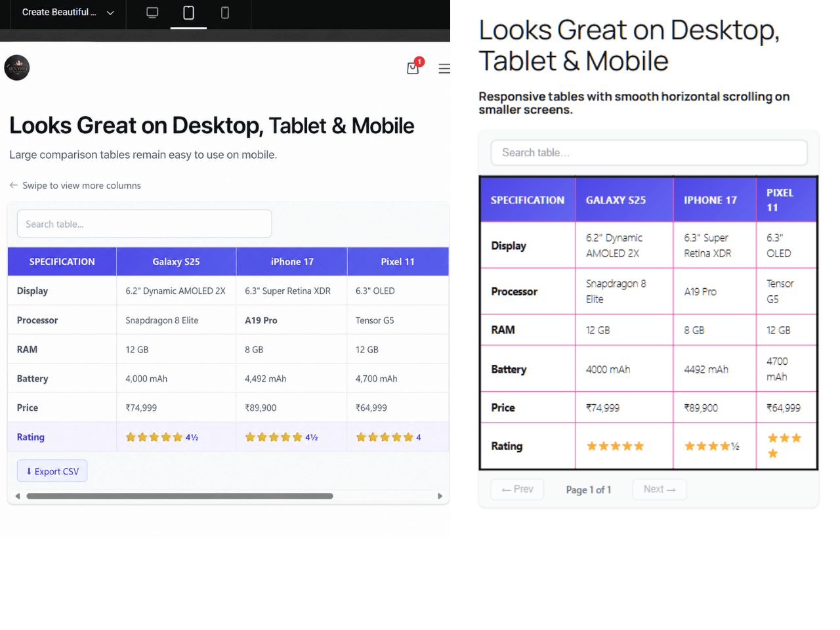Click the Export CSV button

point(52,471)
